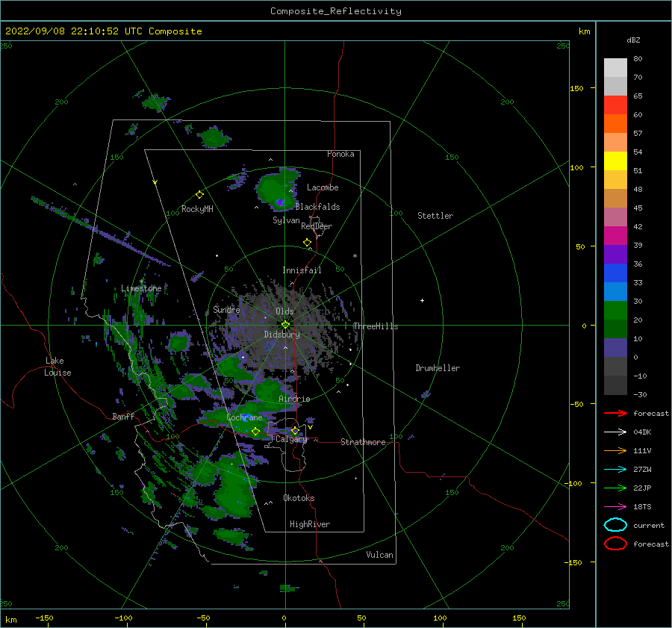Select the 80 dBZ light gray swatch
The height and width of the screenshot is (628, 672).
tap(615, 68)
